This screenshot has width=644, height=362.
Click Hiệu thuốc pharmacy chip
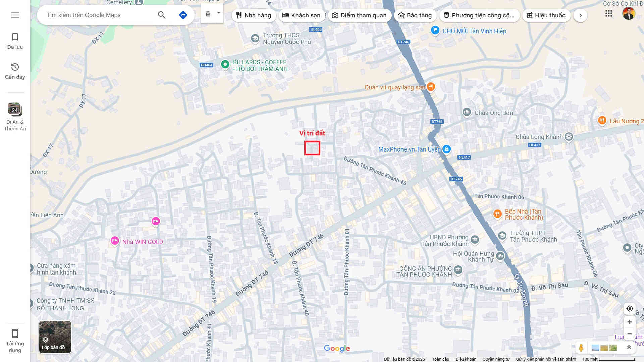[x=546, y=15]
